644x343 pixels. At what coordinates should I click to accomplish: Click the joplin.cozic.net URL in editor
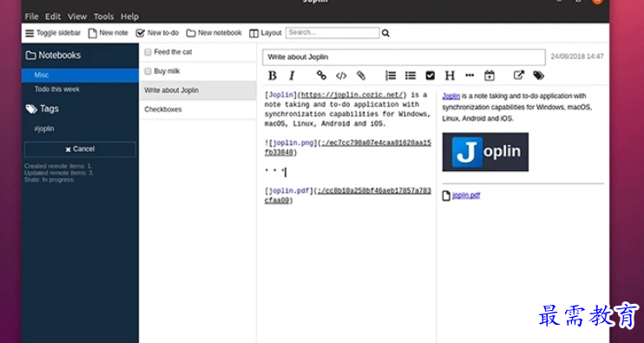point(352,96)
